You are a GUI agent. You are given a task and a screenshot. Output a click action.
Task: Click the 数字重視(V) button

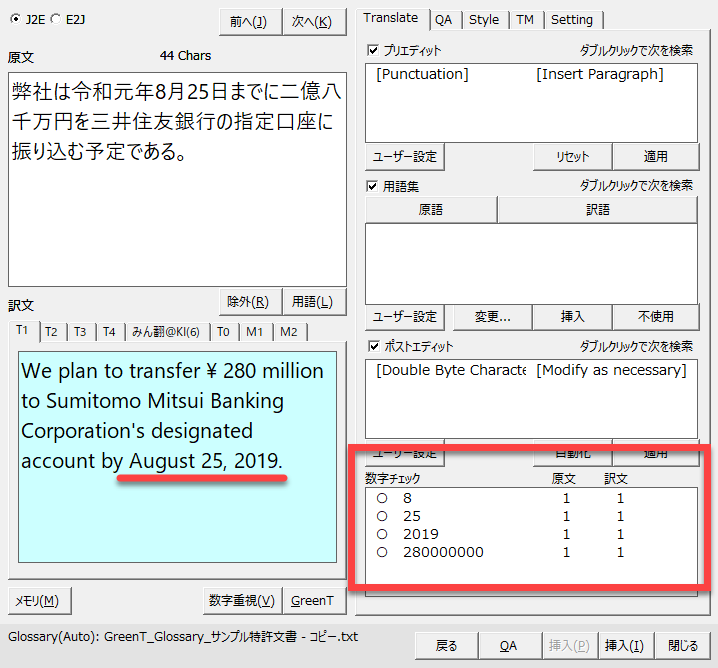click(241, 601)
